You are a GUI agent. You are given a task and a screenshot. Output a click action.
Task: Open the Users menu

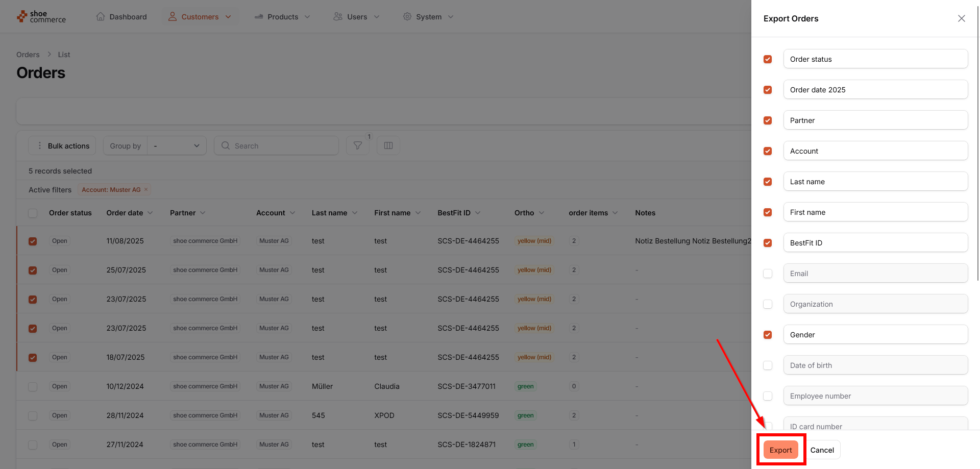coord(357,17)
